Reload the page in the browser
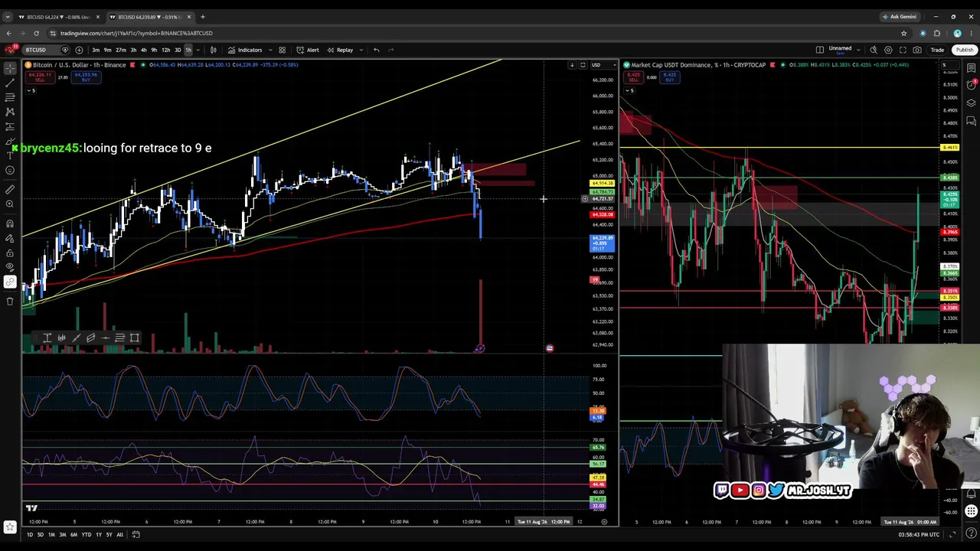 tap(36, 33)
